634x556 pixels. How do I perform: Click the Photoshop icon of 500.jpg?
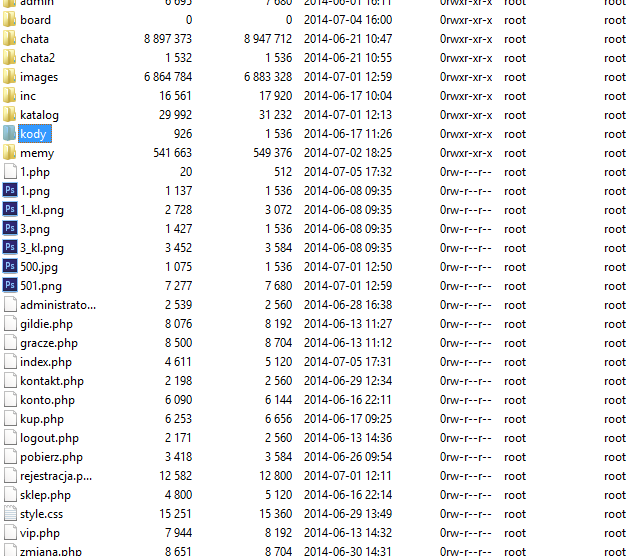pos(10,266)
